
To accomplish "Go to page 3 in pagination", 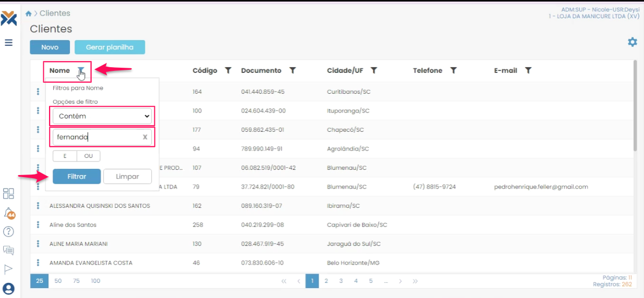I will pyautogui.click(x=341, y=281).
